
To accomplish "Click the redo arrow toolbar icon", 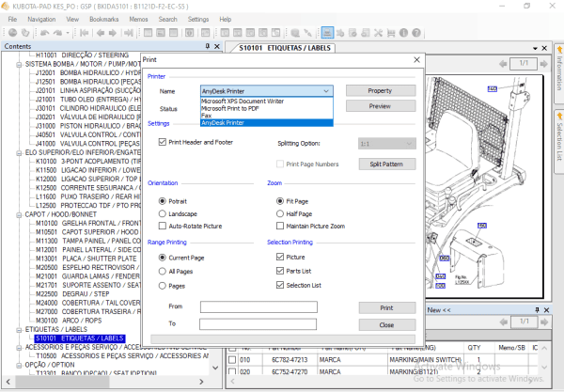I will [x=57, y=33].
